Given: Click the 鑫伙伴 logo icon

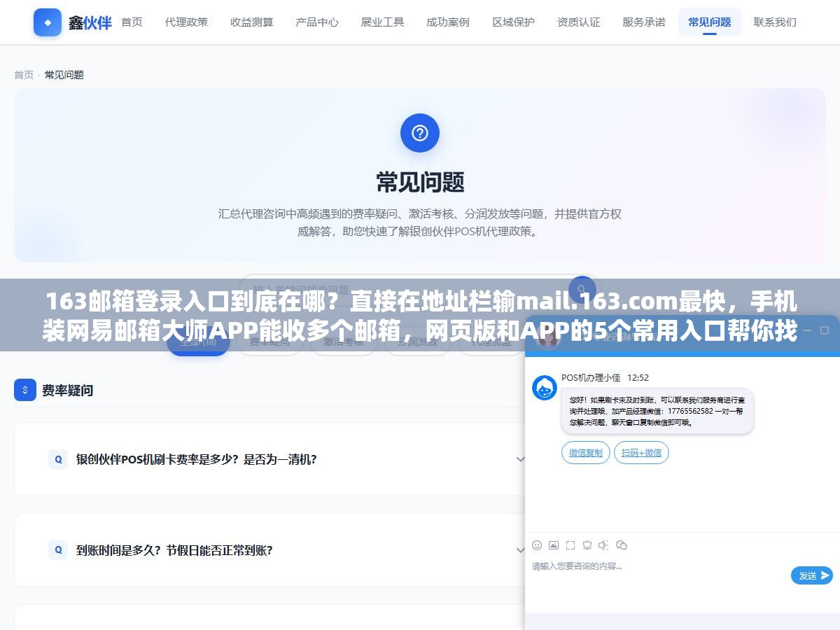Looking at the screenshot, I should click(48, 22).
